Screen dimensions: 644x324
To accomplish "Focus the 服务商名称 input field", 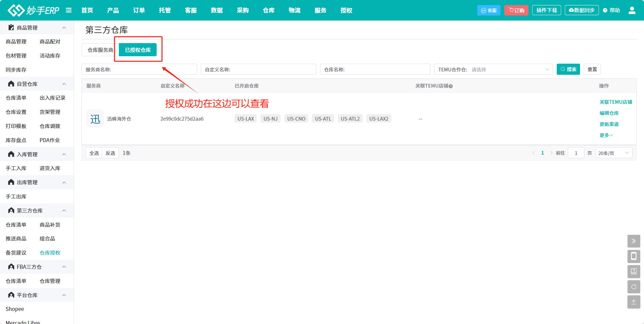I will coord(139,69).
